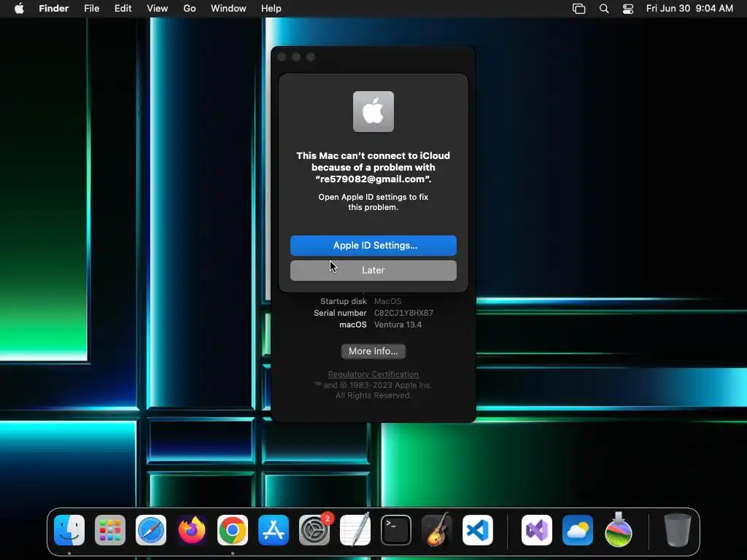Launch Safari from the dock

coord(151,530)
